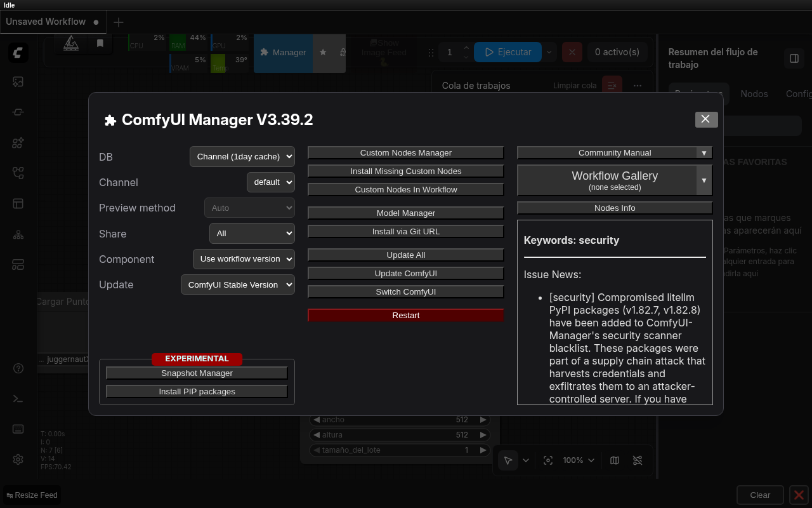812x508 pixels.
Task: Expand the Ejecutar options chevron
Action: pyautogui.click(x=549, y=52)
